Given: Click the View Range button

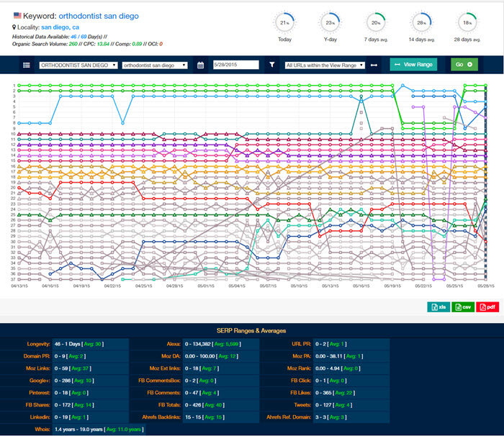Looking at the screenshot, I should tap(413, 65).
